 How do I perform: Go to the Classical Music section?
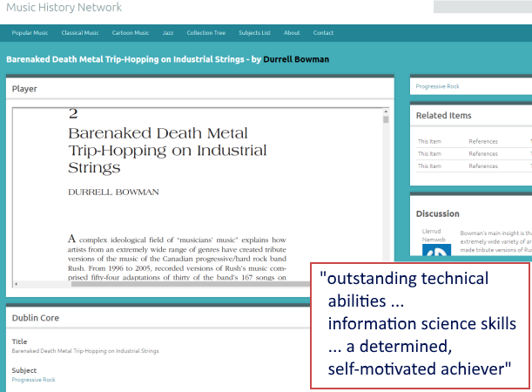coord(80,33)
